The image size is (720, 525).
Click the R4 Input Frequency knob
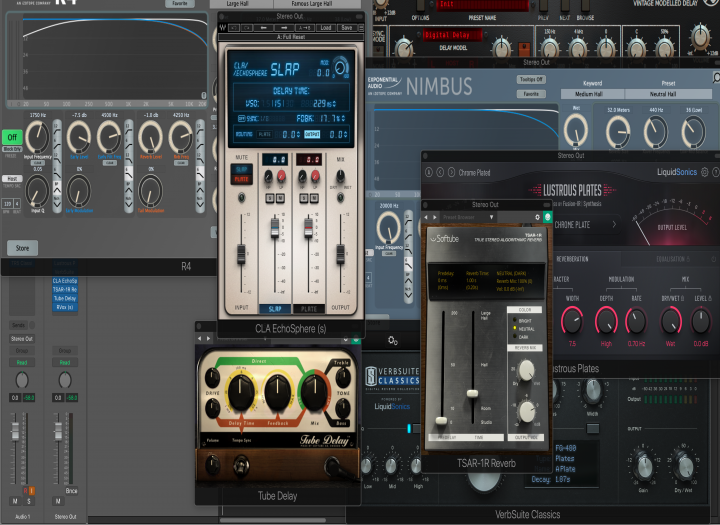(38, 137)
